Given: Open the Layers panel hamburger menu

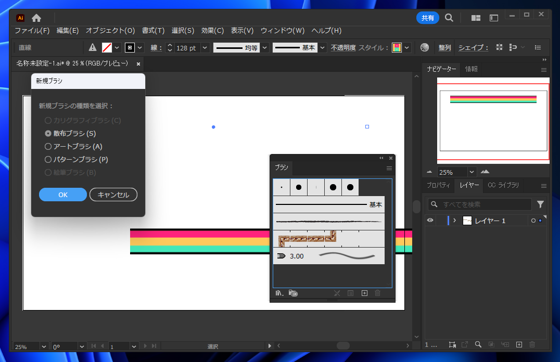Looking at the screenshot, I should pyautogui.click(x=544, y=186).
